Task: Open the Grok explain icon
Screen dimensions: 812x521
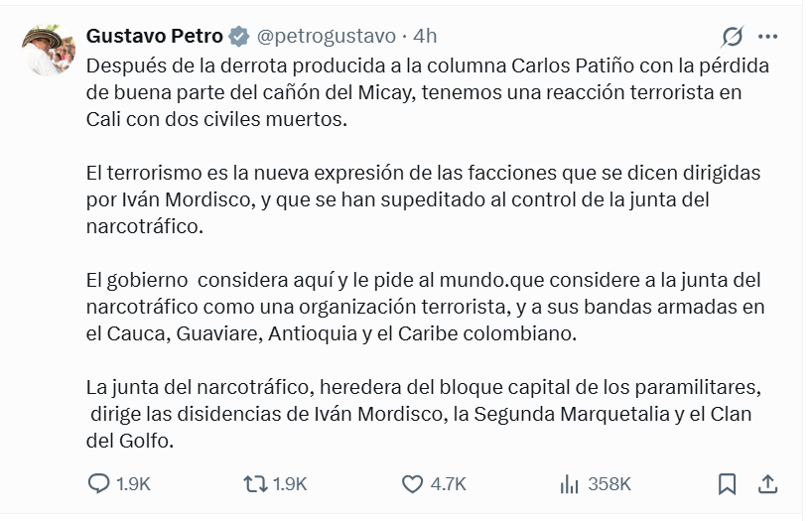Action: [x=733, y=37]
